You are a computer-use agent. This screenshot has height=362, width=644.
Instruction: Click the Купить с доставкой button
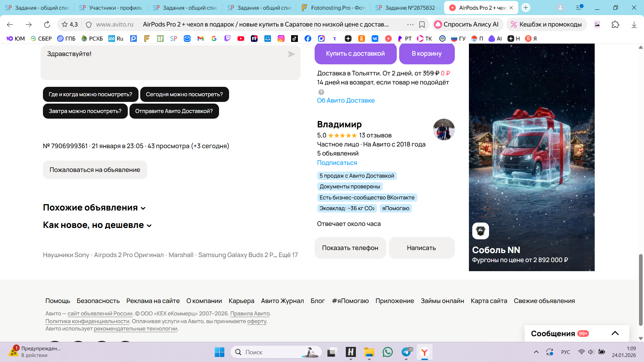coord(355,54)
